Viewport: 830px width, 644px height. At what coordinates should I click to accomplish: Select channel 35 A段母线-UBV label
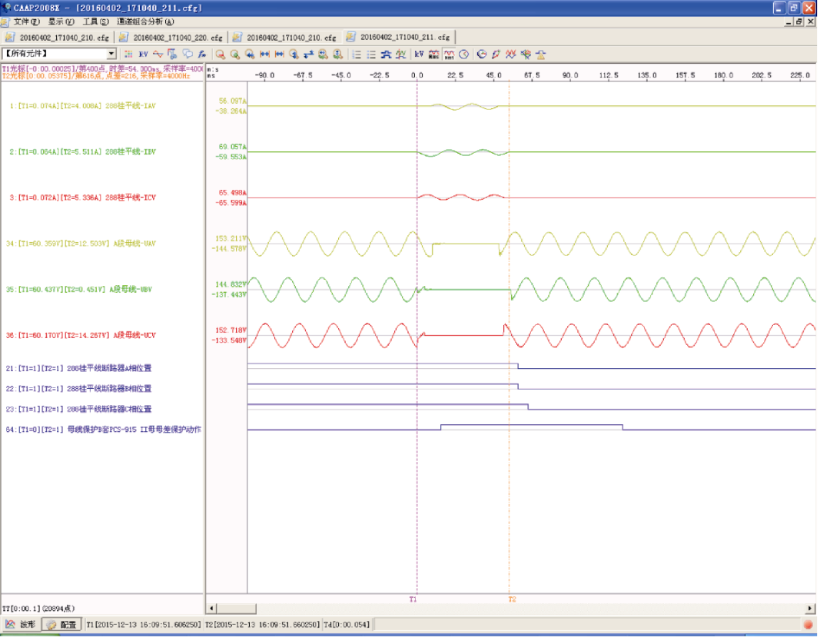[x=79, y=290]
